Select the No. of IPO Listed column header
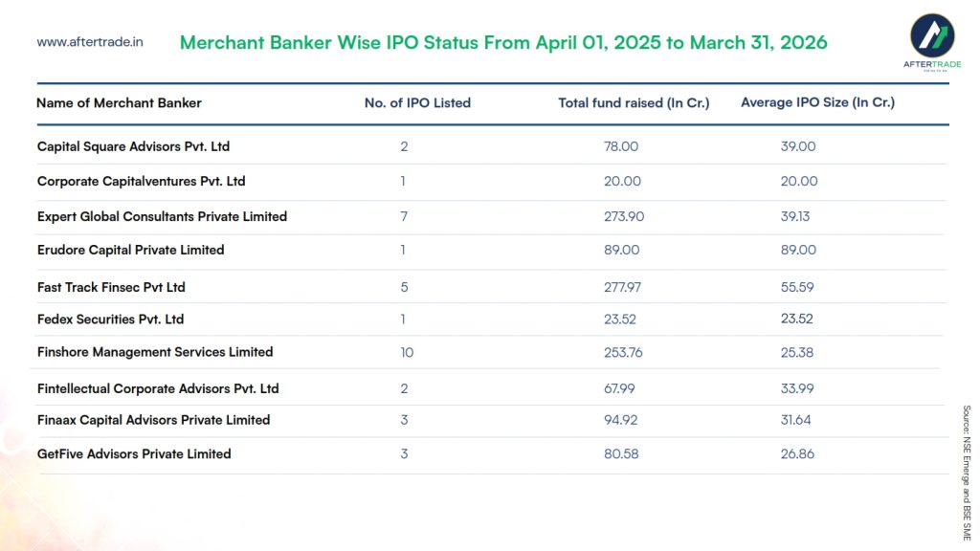980x551 pixels. [417, 103]
